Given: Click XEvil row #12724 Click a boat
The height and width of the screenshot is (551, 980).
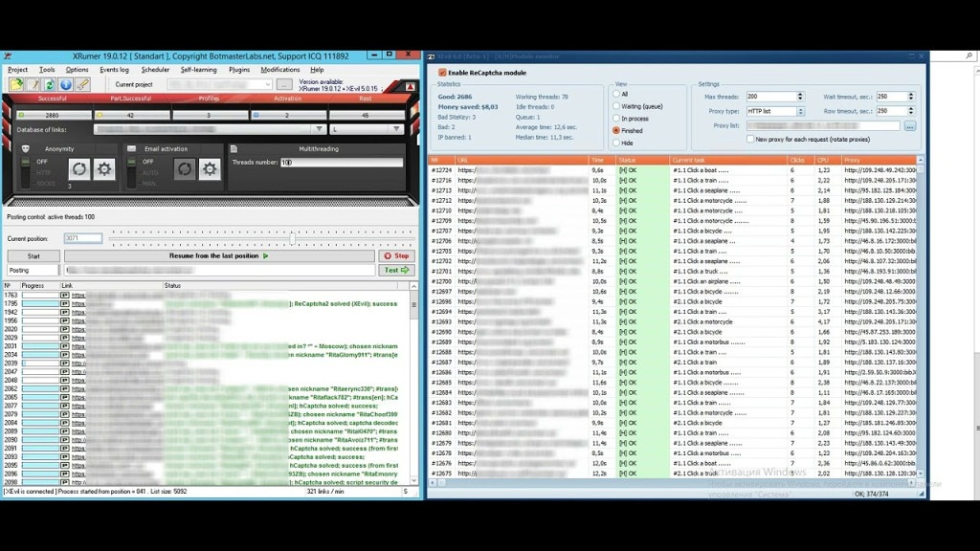Looking at the screenshot, I should pyautogui.click(x=672, y=170).
